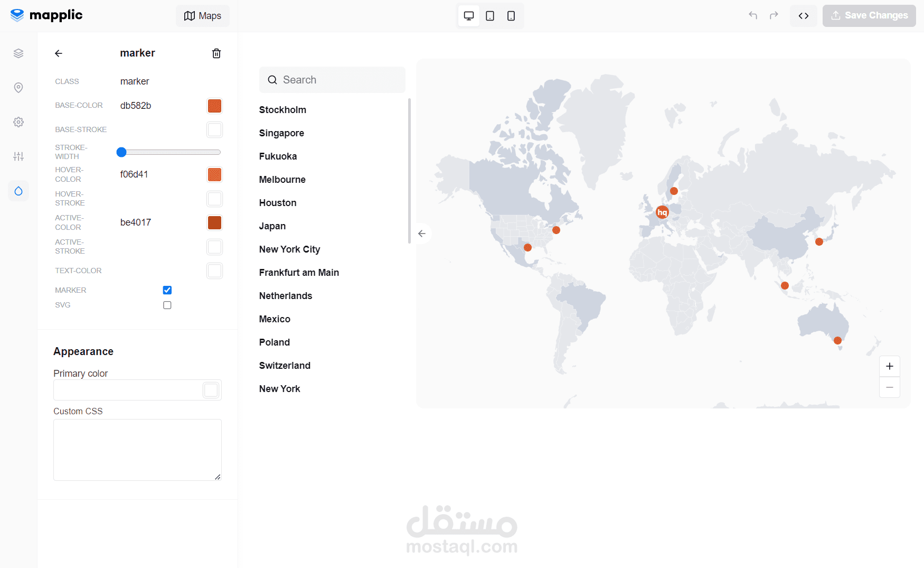Select the last list entry 'New York'
The image size is (924, 568).
[279, 389]
